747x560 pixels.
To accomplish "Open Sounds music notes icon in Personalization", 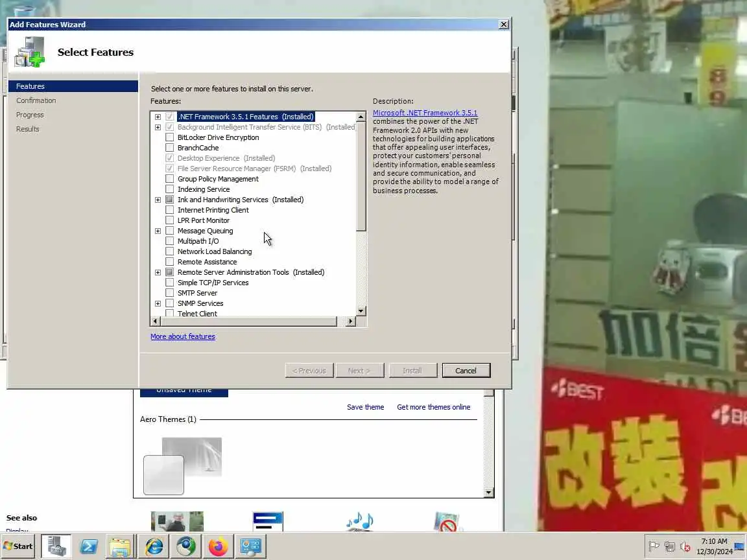I will point(360,521).
